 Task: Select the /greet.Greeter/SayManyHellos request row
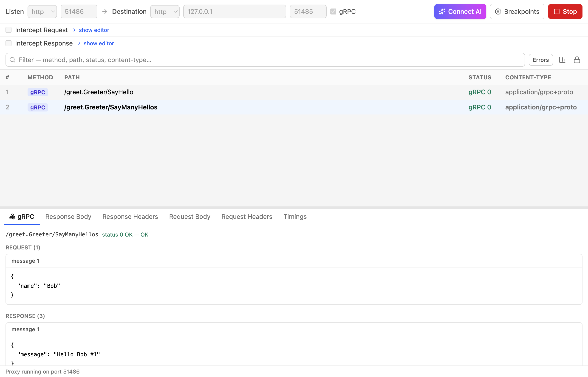click(294, 107)
